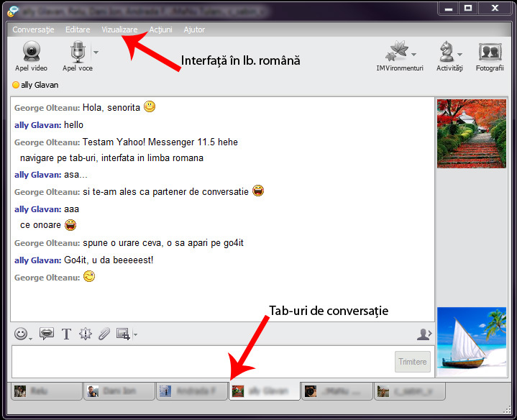This screenshot has width=517, height=420.
Task: Open the Ajutor menu
Action: pos(194,29)
